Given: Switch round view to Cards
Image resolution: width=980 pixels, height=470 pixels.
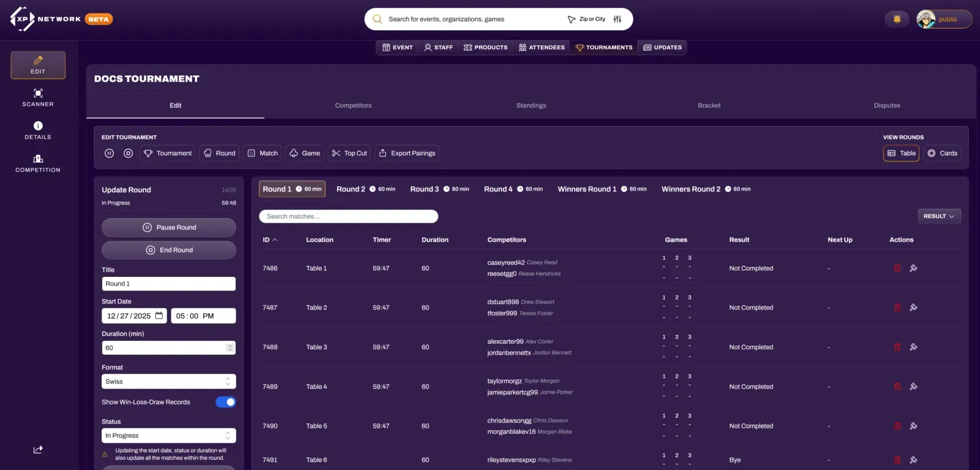Looking at the screenshot, I should tap(942, 153).
